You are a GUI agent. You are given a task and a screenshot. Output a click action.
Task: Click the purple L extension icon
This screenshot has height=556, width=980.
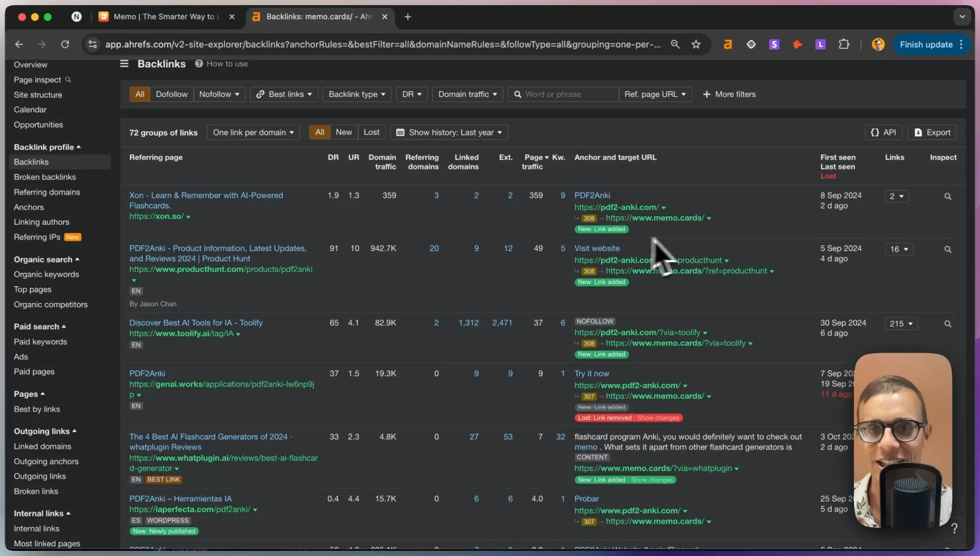pos(820,44)
